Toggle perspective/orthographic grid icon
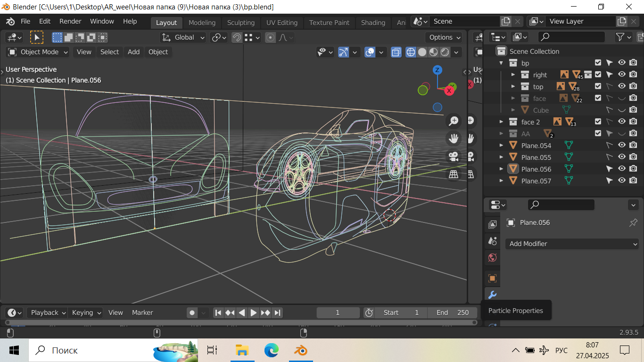This screenshot has width=644, height=362. coord(454,174)
